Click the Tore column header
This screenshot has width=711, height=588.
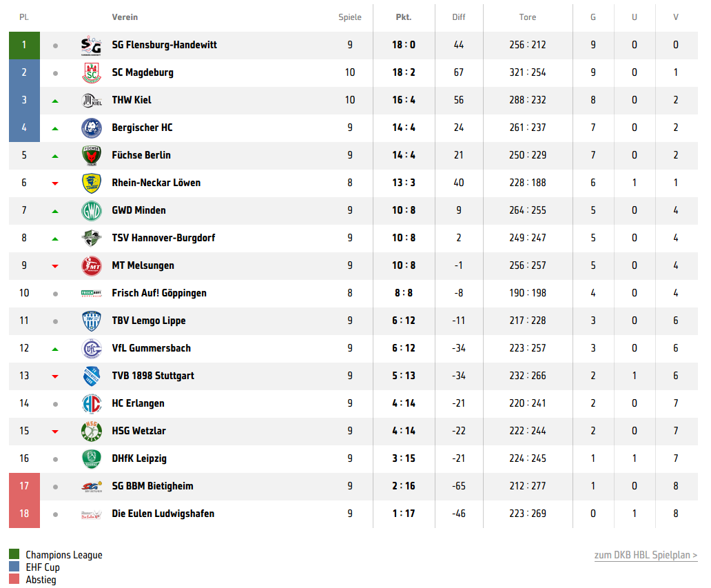pyautogui.click(x=527, y=17)
